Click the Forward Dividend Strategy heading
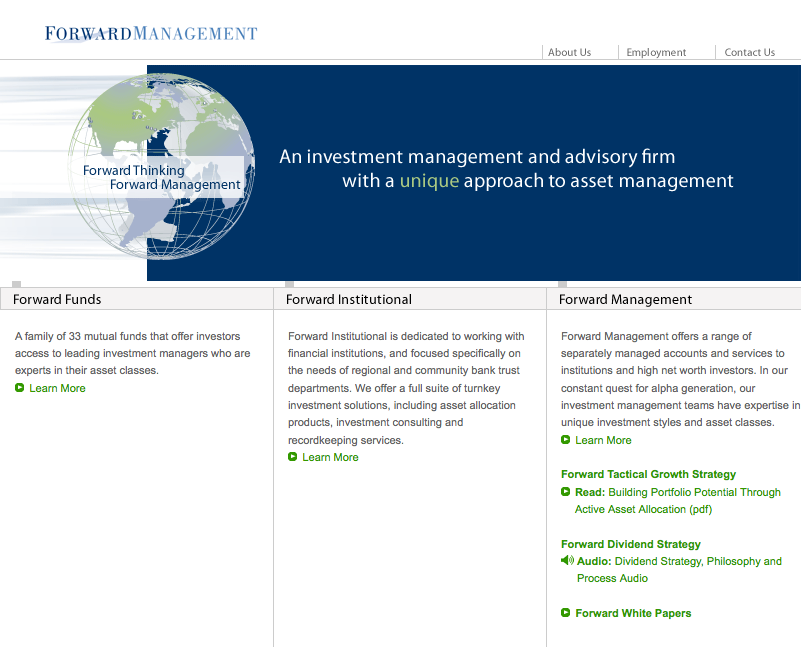801x652 pixels. coord(631,544)
